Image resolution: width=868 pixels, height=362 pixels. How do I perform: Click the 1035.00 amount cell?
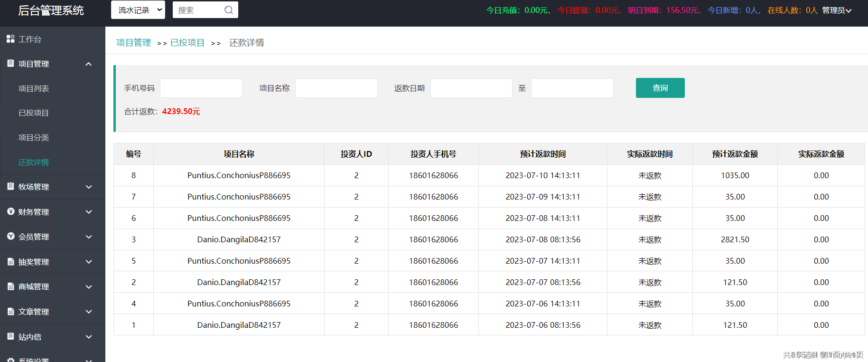[x=735, y=175]
